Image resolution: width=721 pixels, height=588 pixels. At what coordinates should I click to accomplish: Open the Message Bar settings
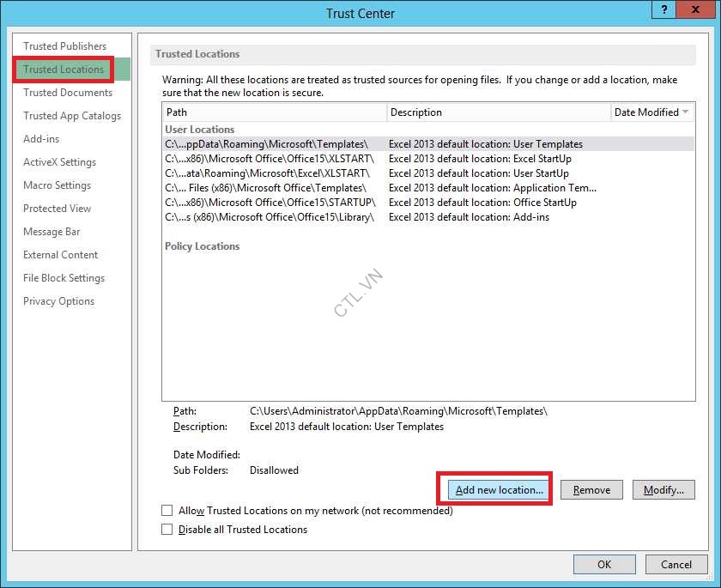[x=50, y=231]
